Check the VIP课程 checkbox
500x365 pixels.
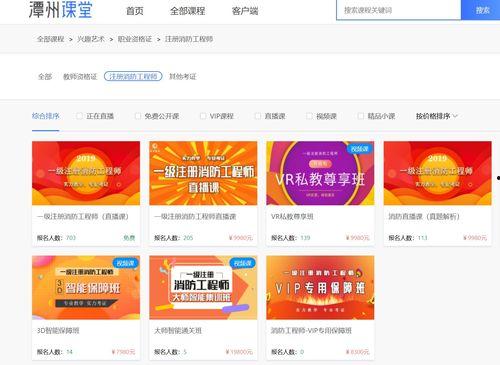pyautogui.click(x=203, y=116)
